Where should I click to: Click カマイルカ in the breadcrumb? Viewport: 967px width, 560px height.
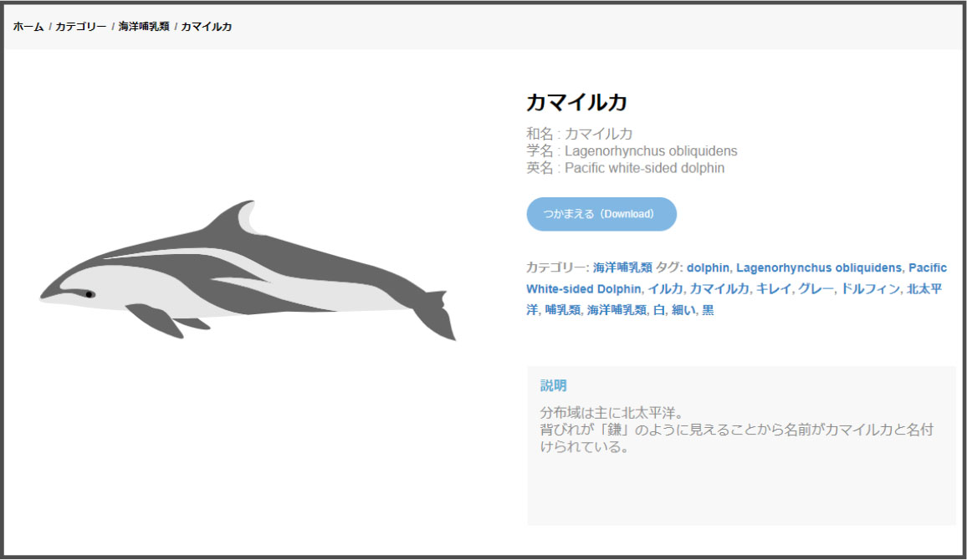tap(207, 27)
